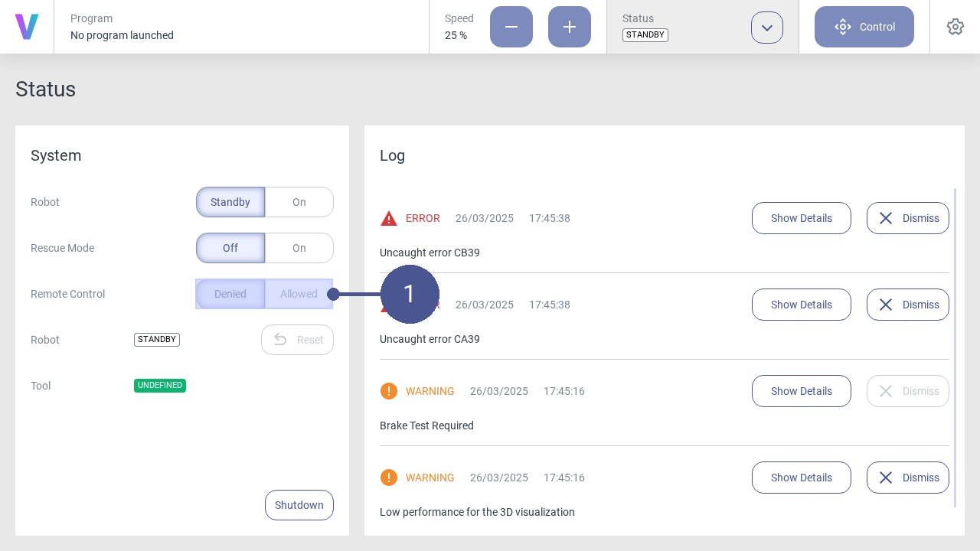Click the numbered callout marker 1
The width and height of the screenshot is (980, 551).
pos(410,294)
